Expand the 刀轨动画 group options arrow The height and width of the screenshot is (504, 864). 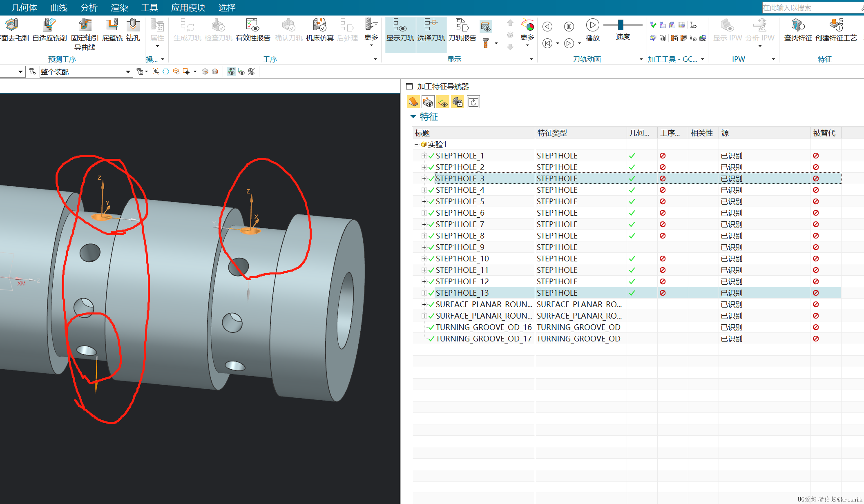[x=641, y=59]
